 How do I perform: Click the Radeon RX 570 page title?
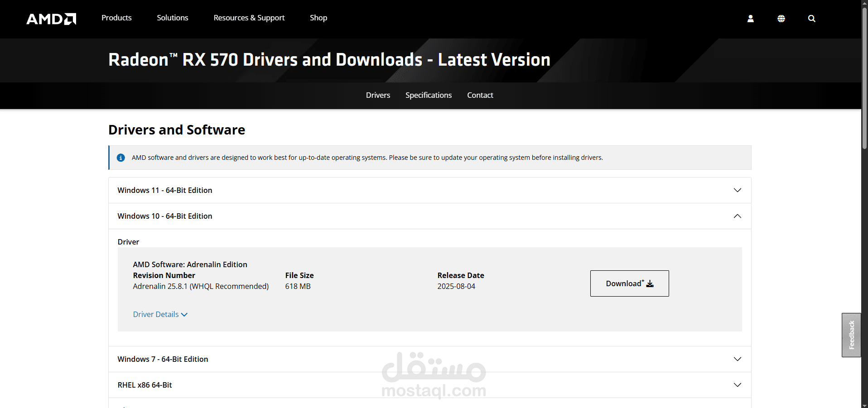pos(329,60)
